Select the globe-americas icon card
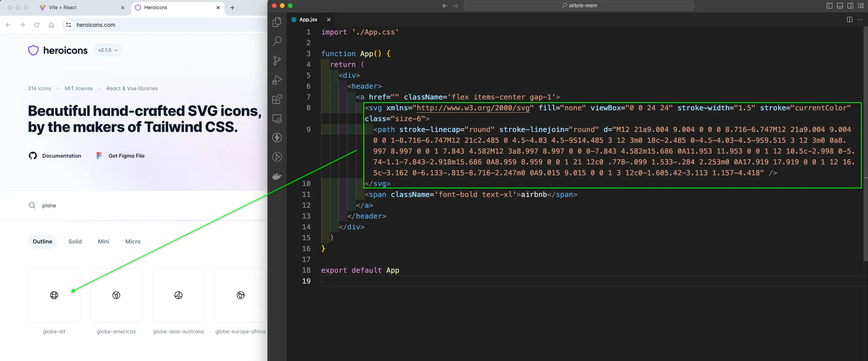868x361 pixels. tap(116, 295)
